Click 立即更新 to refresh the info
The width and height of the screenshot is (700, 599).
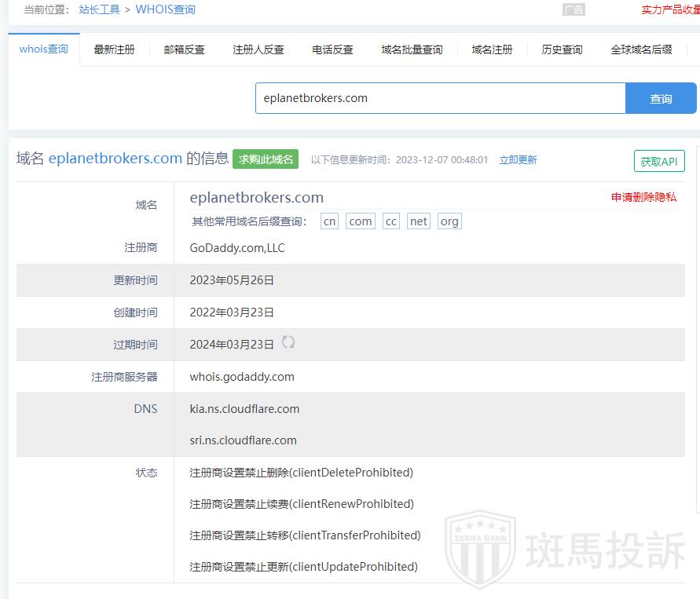pyautogui.click(x=518, y=159)
